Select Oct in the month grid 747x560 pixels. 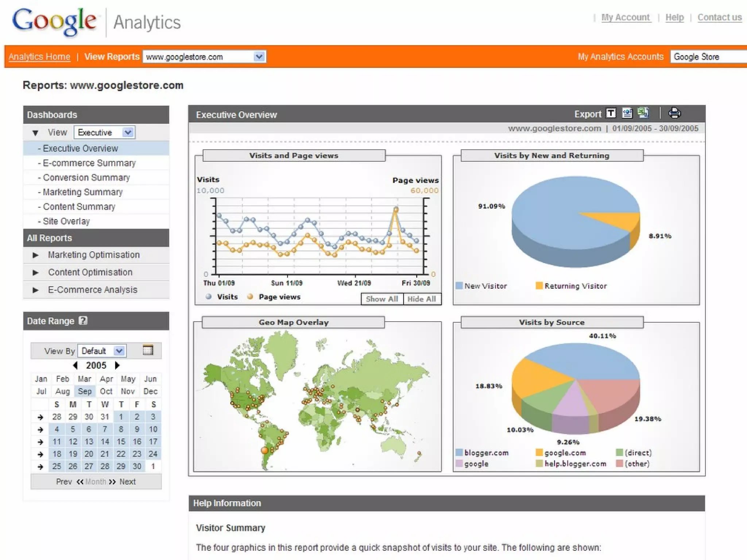[106, 391]
